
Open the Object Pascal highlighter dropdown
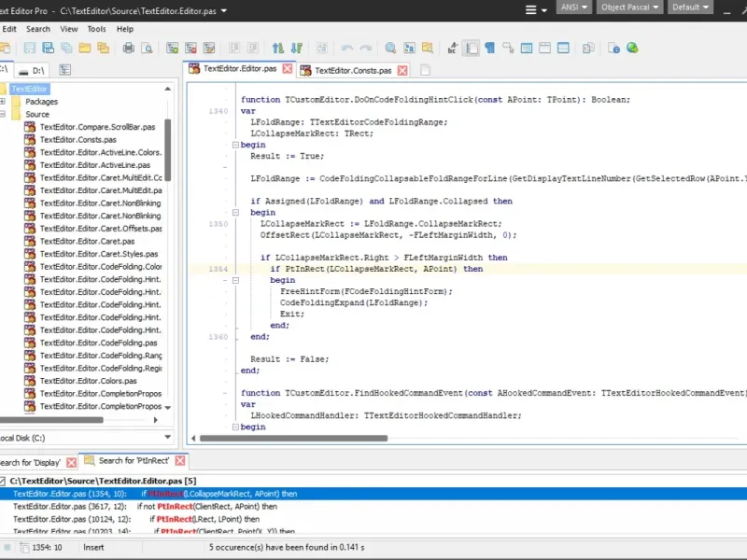click(631, 7)
